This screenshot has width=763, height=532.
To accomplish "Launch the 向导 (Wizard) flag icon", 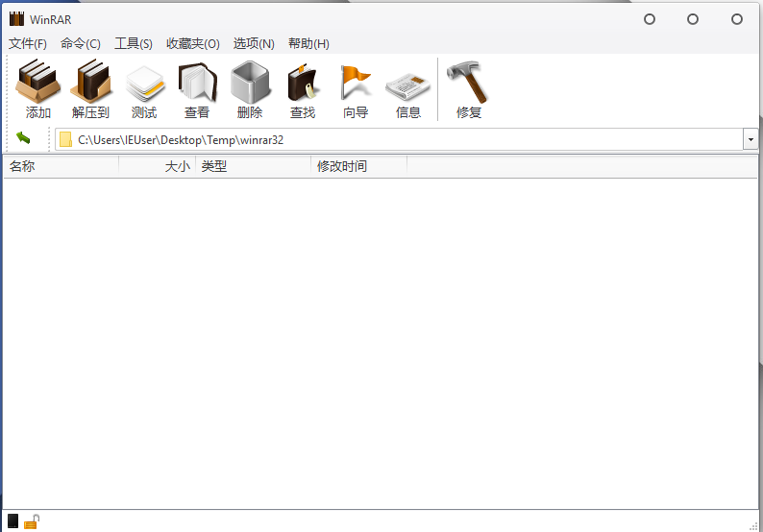I will (x=356, y=89).
